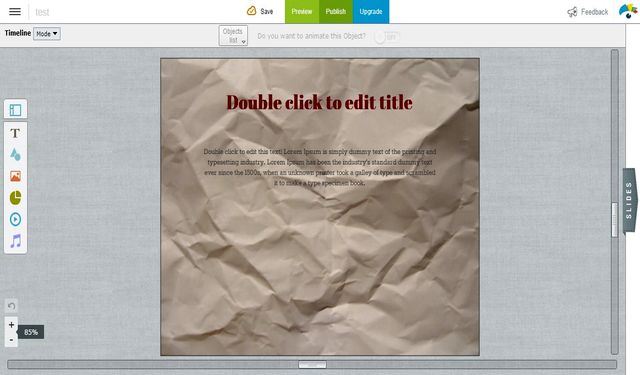Screen dimensions: 640x375
Task: Click the Preview button
Action: (x=302, y=11)
